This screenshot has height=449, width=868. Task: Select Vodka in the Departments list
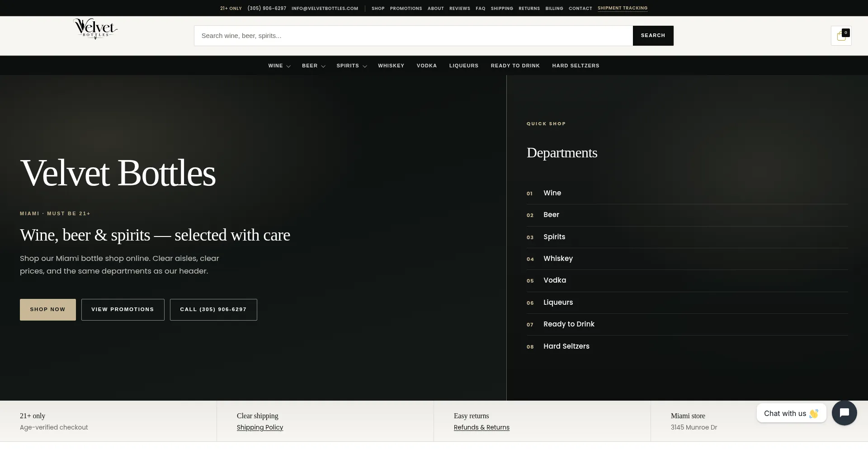tap(687, 280)
